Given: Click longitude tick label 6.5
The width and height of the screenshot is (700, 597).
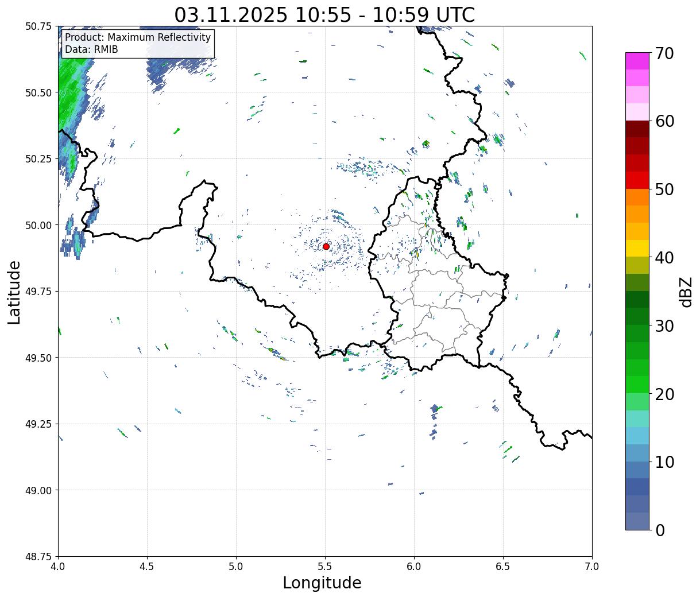Looking at the screenshot, I should [x=503, y=566].
